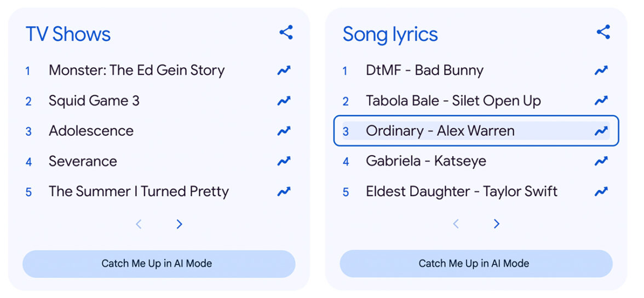The width and height of the screenshot is (644, 298).
Task: Open Tabola Bale - Silet Open Up
Action: (x=453, y=101)
